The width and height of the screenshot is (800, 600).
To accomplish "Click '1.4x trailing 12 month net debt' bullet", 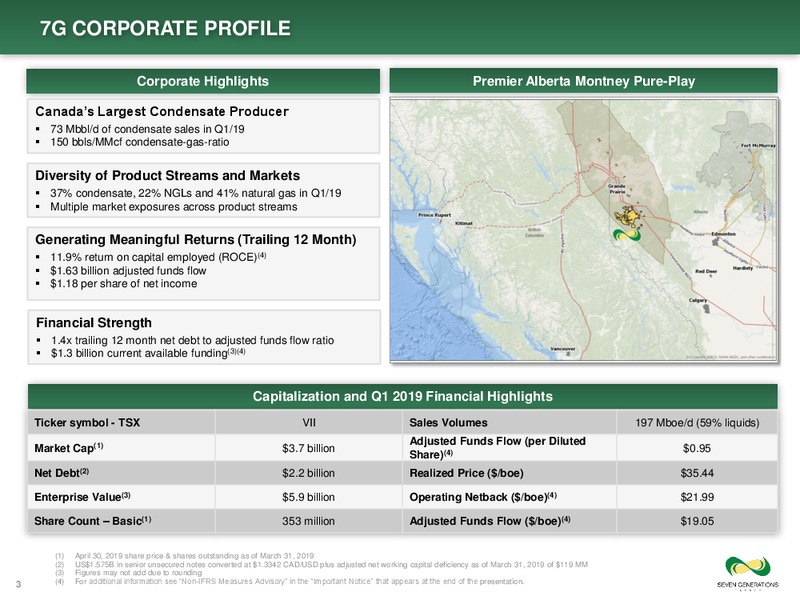I will 192,340.
